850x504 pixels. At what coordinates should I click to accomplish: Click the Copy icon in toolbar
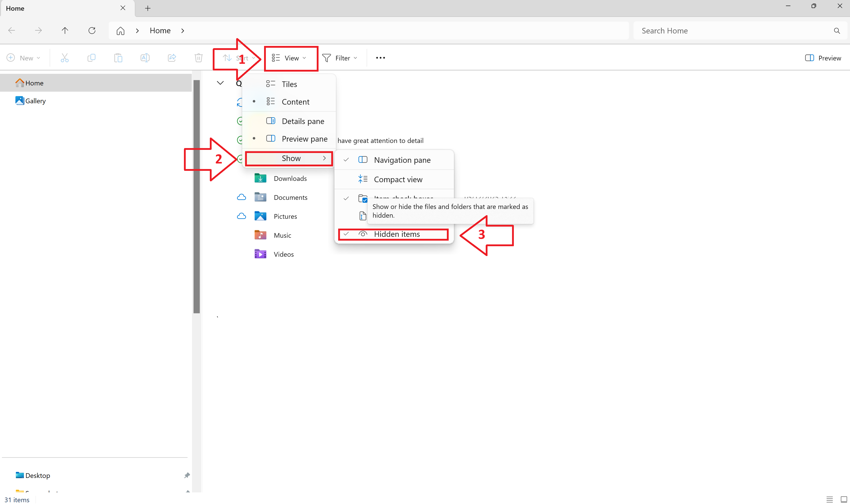point(92,58)
